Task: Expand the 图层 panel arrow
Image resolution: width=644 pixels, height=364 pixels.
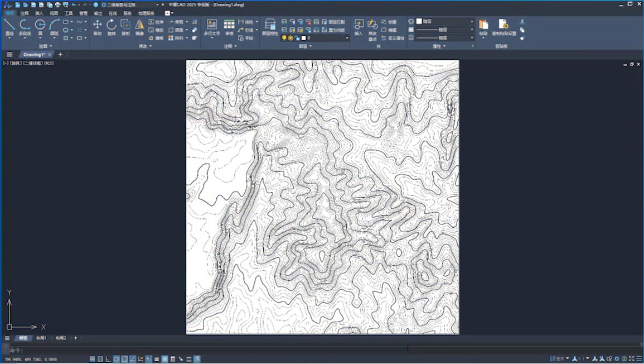Action: click(311, 46)
